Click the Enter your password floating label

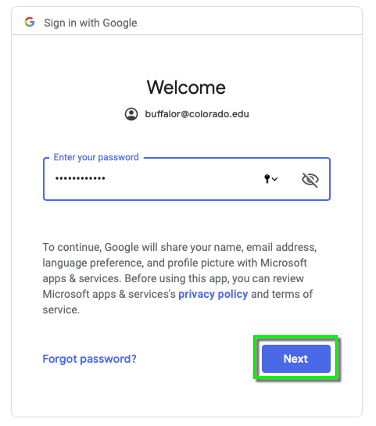click(x=96, y=157)
